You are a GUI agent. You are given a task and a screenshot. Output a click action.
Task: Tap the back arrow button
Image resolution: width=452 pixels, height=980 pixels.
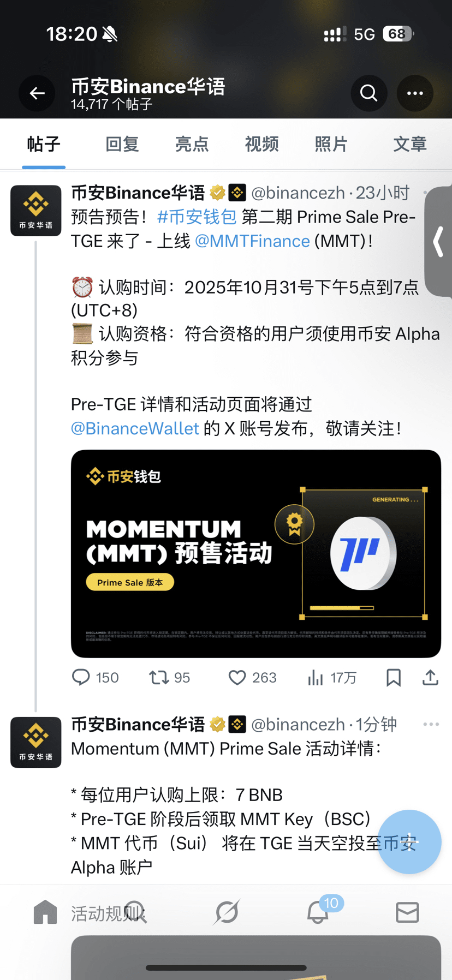(37, 93)
